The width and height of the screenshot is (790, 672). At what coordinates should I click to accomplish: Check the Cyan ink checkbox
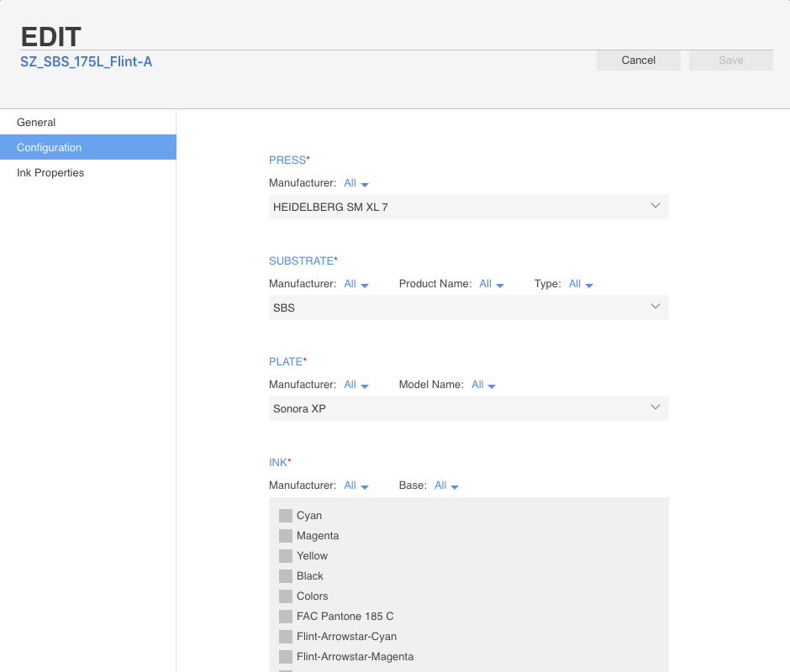tap(286, 515)
